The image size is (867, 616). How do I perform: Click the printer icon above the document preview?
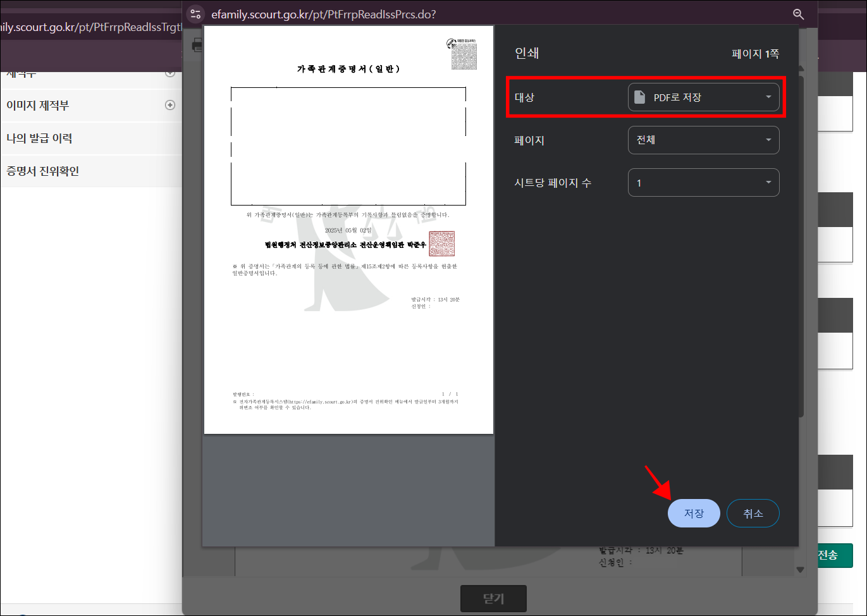pyautogui.click(x=198, y=45)
